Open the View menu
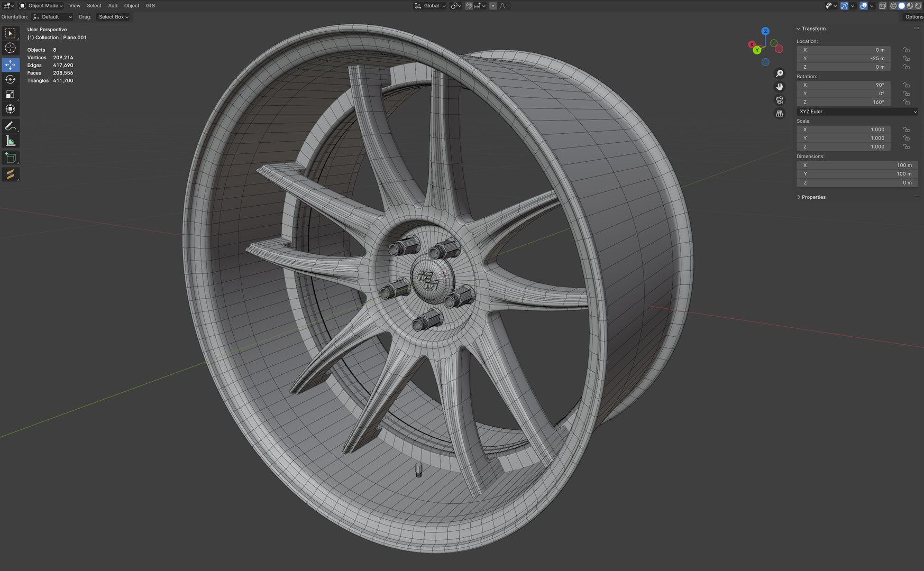924x571 pixels. coord(75,6)
